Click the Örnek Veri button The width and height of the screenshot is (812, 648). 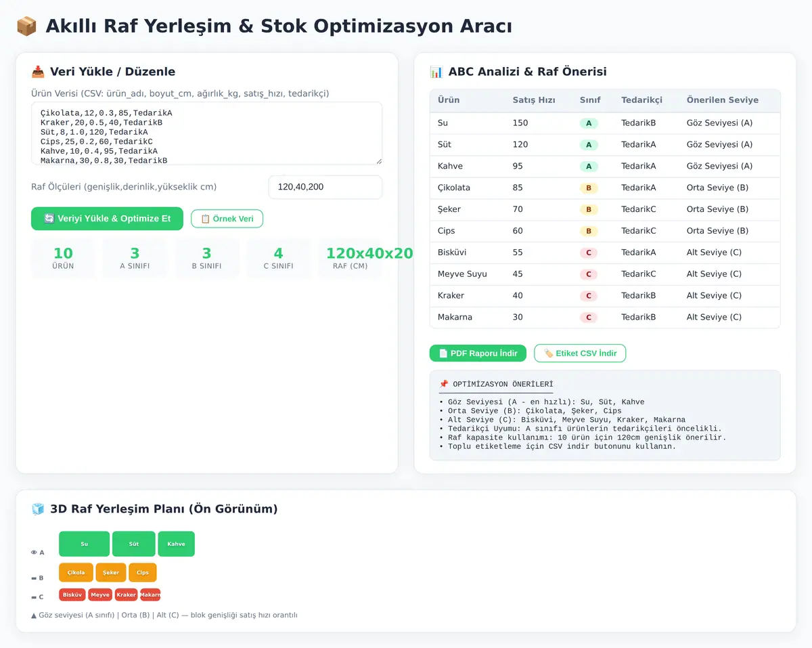pyautogui.click(x=227, y=219)
